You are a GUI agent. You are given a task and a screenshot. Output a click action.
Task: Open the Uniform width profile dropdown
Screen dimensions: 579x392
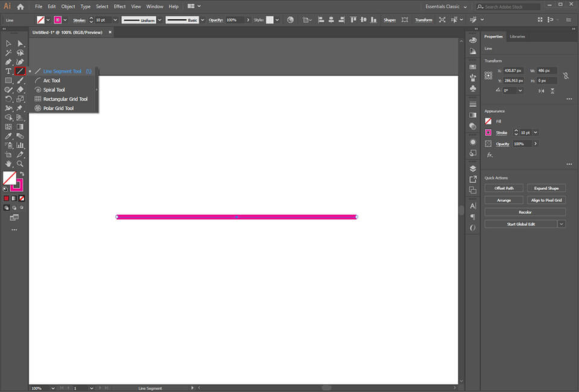coord(159,19)
